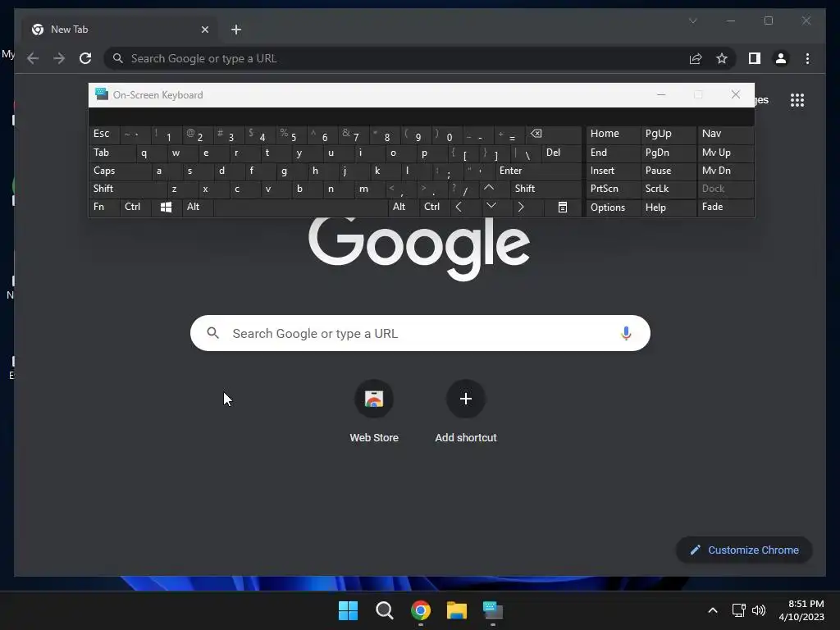Click PrtScn key on On-Screen Keyboard
Image resolution: width=840 pixels, height=630 pixels.
(x=613, y=189)
